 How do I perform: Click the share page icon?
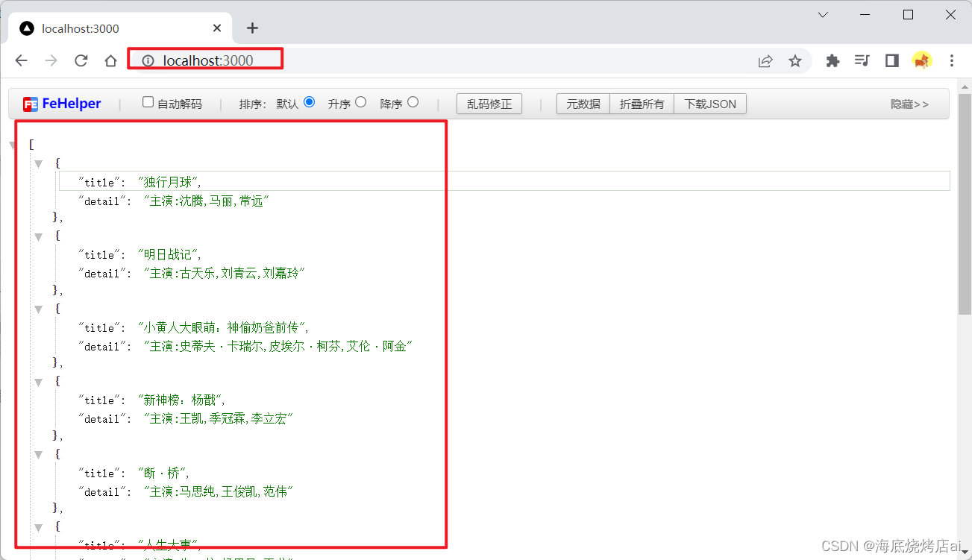pos(765,61)
